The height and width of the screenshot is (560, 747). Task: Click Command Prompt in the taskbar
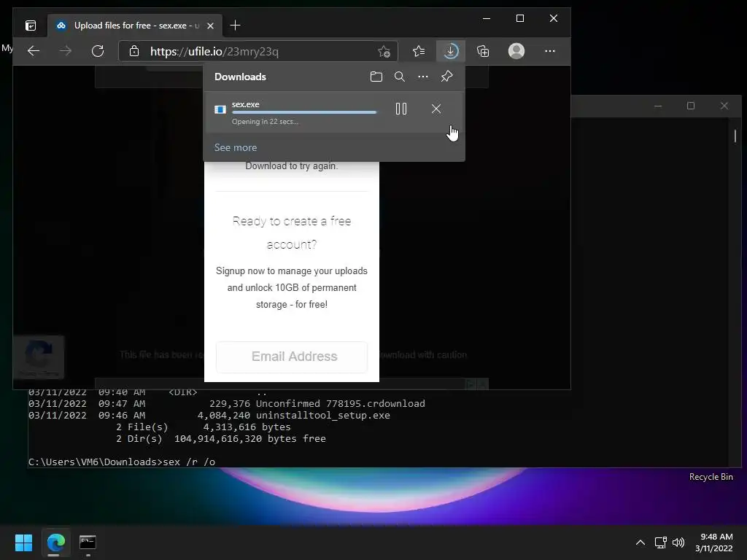point(88,542)
